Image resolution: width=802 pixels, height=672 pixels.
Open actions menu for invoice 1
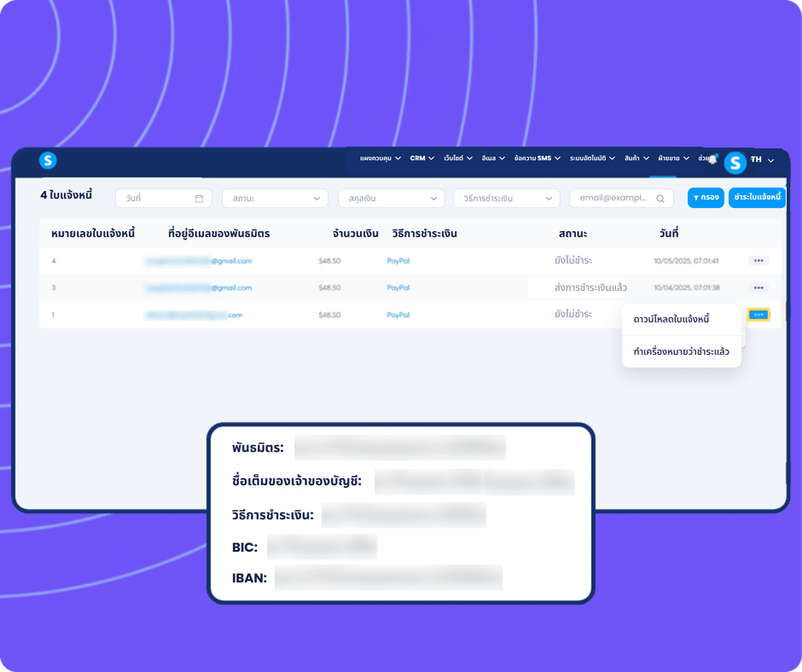click(758, 315)
